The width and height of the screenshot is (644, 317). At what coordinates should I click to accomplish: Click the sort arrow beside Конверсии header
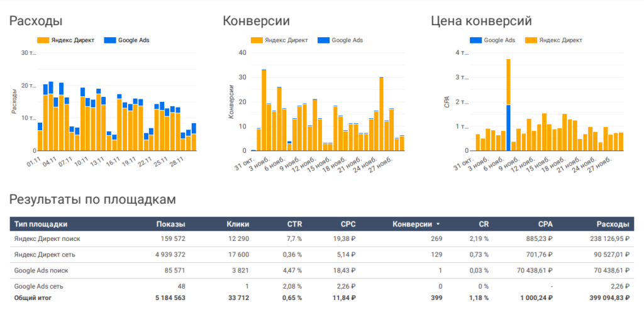click(x=438, y=224)
